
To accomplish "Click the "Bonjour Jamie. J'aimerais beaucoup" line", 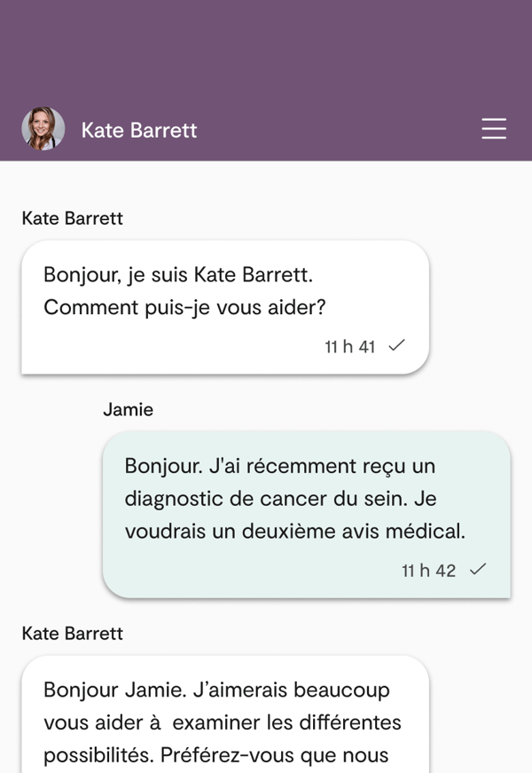I will 216,690.
